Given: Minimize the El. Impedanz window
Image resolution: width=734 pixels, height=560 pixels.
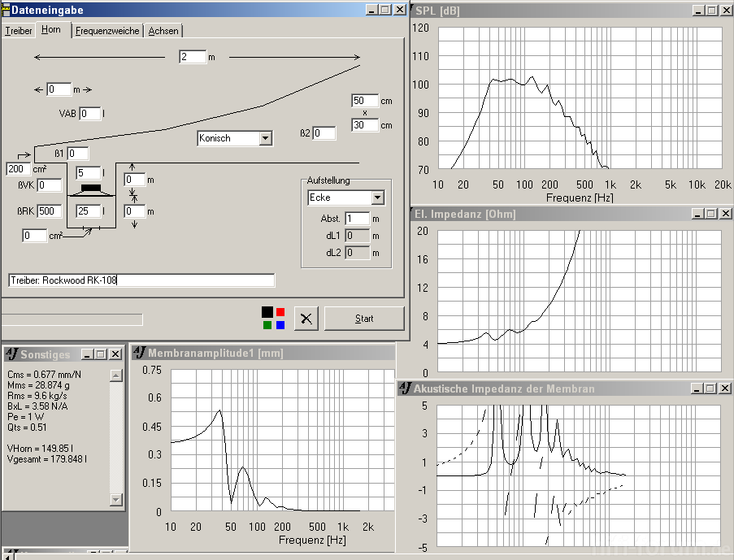Looking at the screenshot, I should [x=697, y=214].
